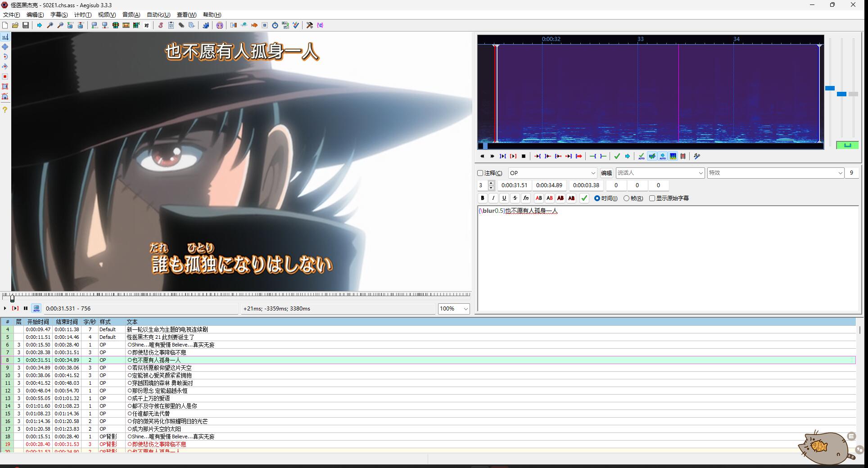Apply italic formatting with I button

tap(493, 198)
